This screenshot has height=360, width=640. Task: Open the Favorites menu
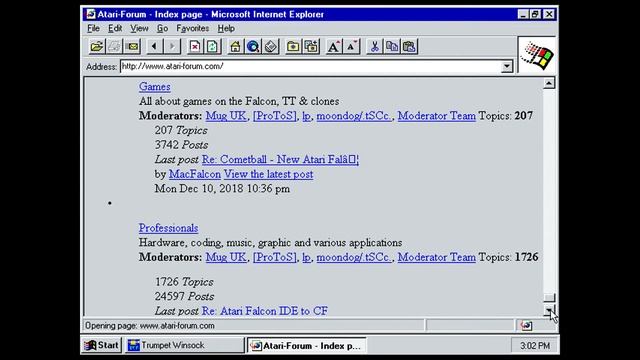coord(193,29)
